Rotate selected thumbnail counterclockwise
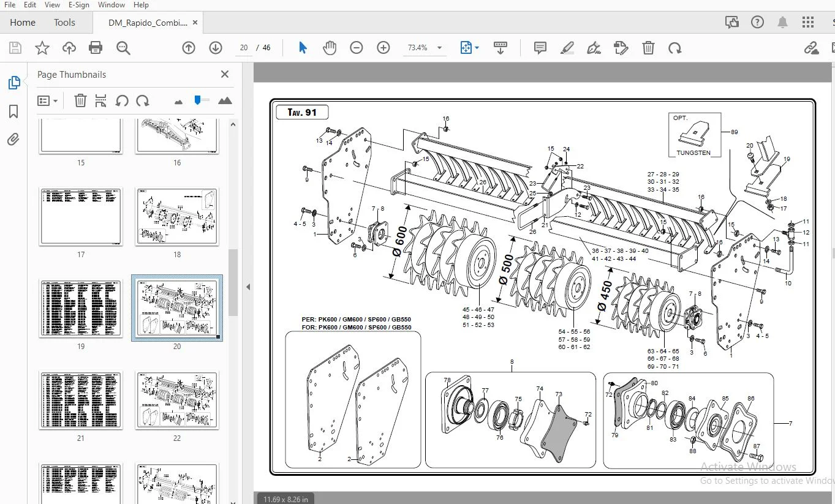Screen dimensions: 835x504 tap(122, 100)
